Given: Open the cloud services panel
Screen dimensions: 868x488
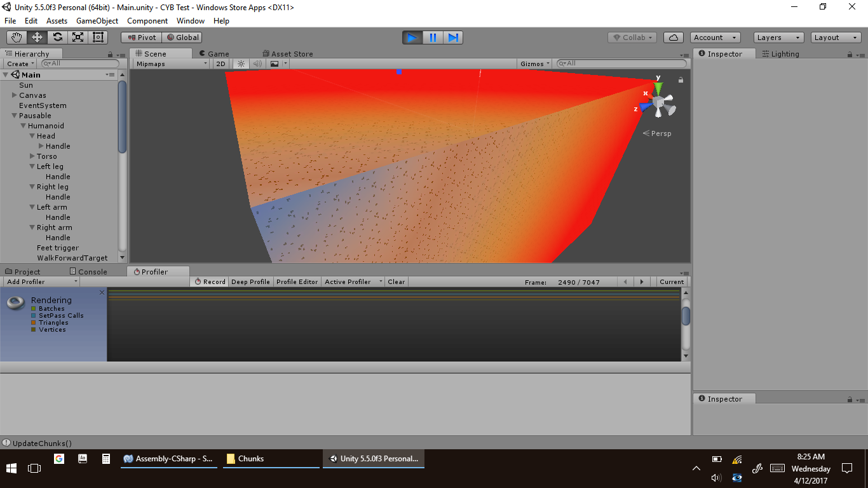Looking at the screenshot, I should (x=674, y=37).
